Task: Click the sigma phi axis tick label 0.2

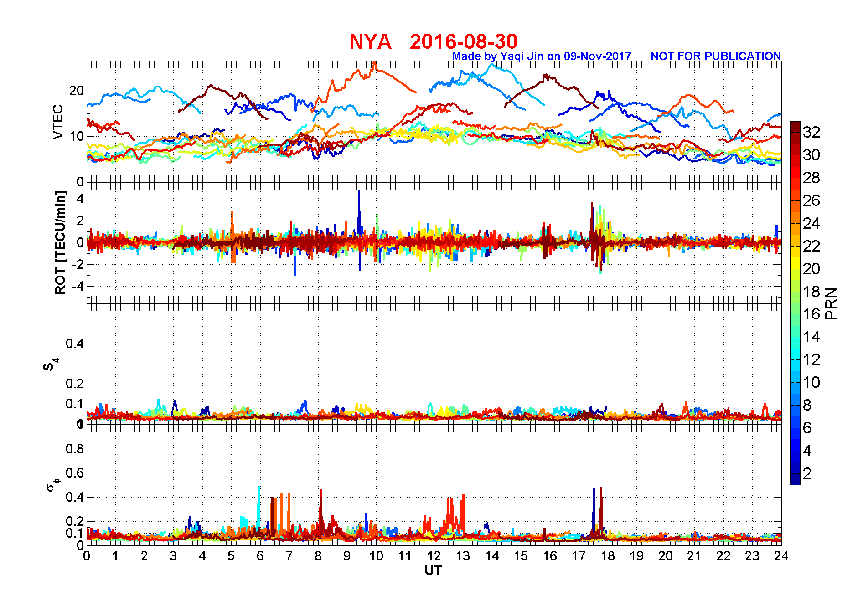Action: (x=75, y=521)
